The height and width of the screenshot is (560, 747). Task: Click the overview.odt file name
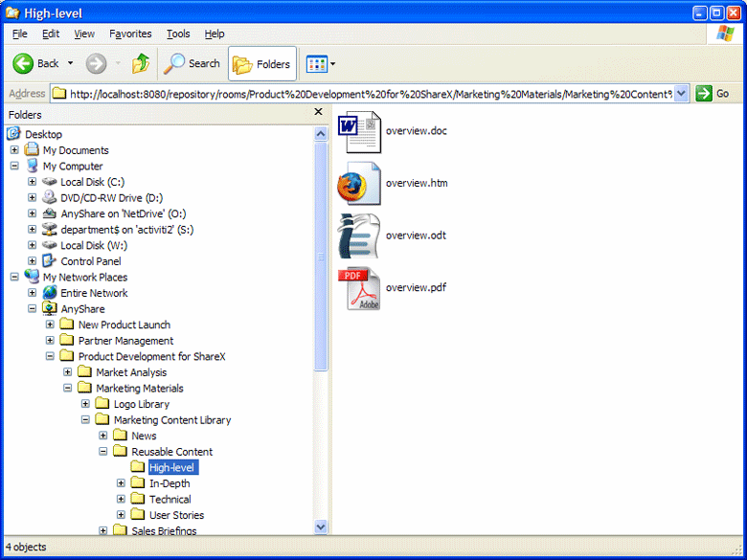click(416, 235)
